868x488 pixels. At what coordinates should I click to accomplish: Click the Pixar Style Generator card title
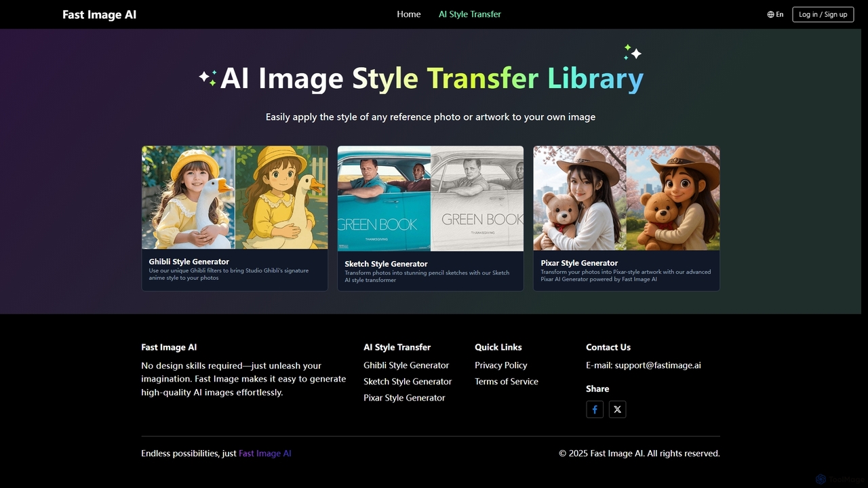tap(580, 263)
